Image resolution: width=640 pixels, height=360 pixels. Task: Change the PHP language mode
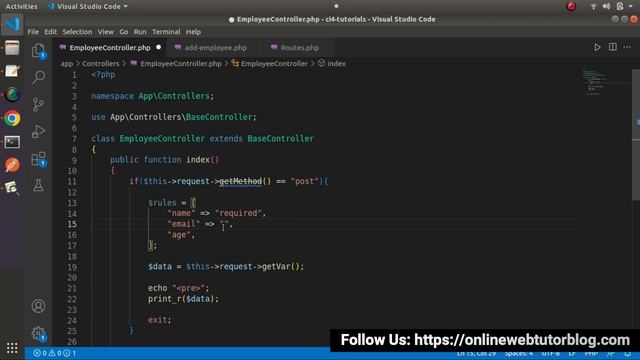tap(591, 353)
